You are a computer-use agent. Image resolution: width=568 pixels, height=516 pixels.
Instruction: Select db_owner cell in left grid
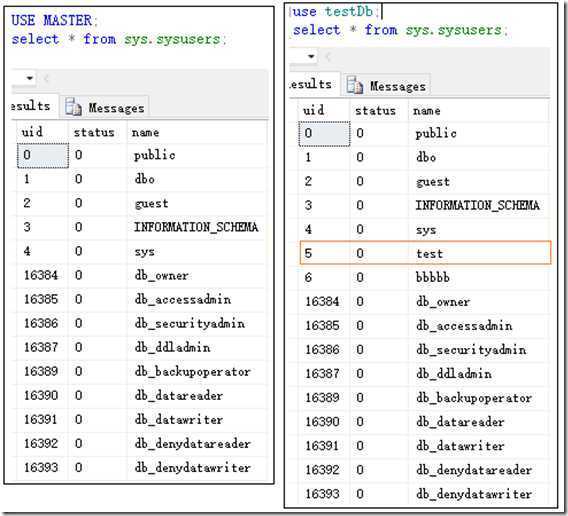pyautogui.click(x=197, y=275)
